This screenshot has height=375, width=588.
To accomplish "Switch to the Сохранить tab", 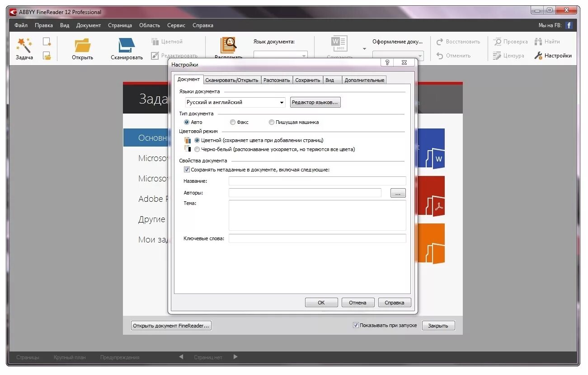I will [x=308, y=80].
